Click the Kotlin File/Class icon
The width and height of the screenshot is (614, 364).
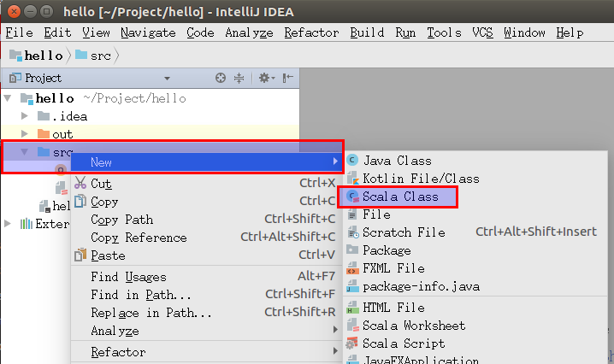coord(351,179)
